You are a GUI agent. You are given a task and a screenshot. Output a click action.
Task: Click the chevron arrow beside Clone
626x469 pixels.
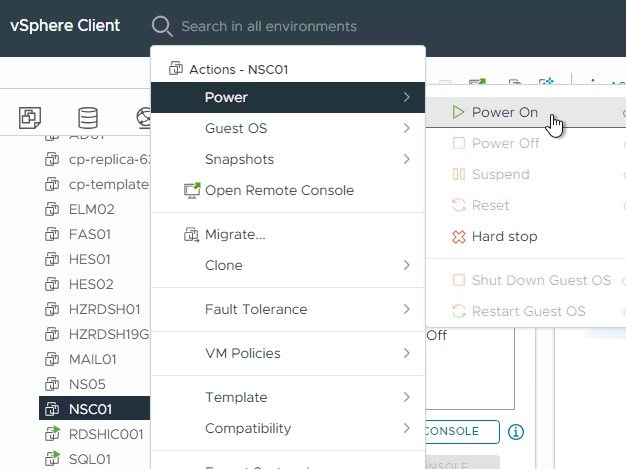406,265
